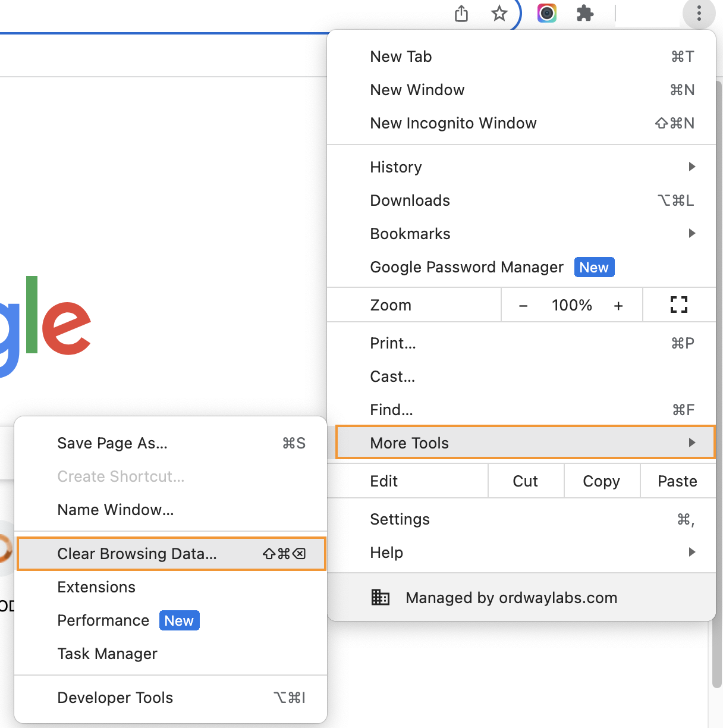The width and height of the screenshot is (723, 728).
Task: Click the 100% zoom value
Action: [572, 306]
